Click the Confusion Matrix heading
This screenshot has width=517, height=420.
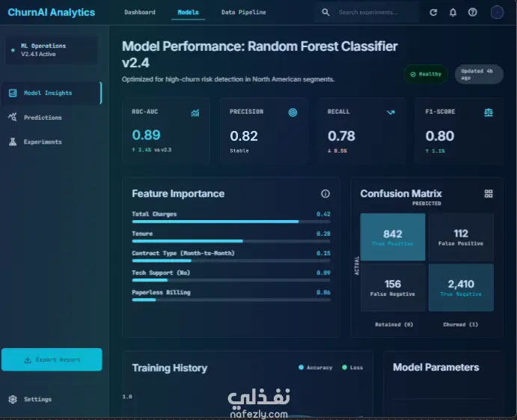(x=401, y=193)
